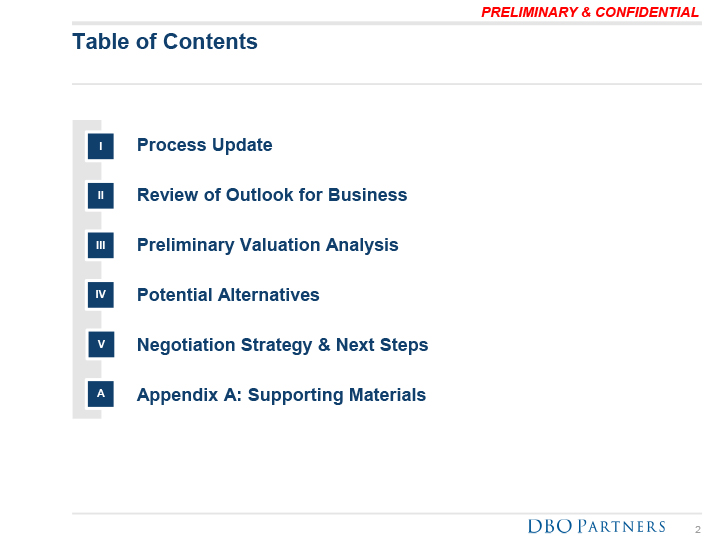This screenshot has height=540, width=720.
Task: Select the Appendix 'A' marker box
Action: [x=100, y=395]
